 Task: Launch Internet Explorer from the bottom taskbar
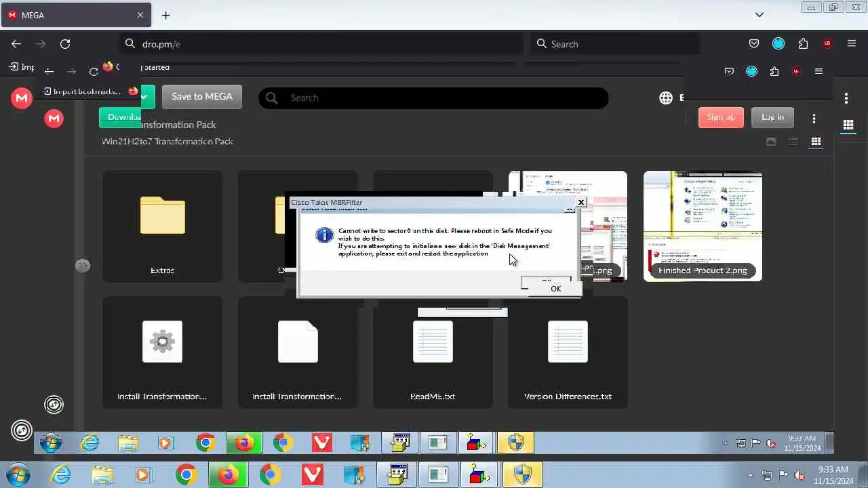[x=61, y=474]
